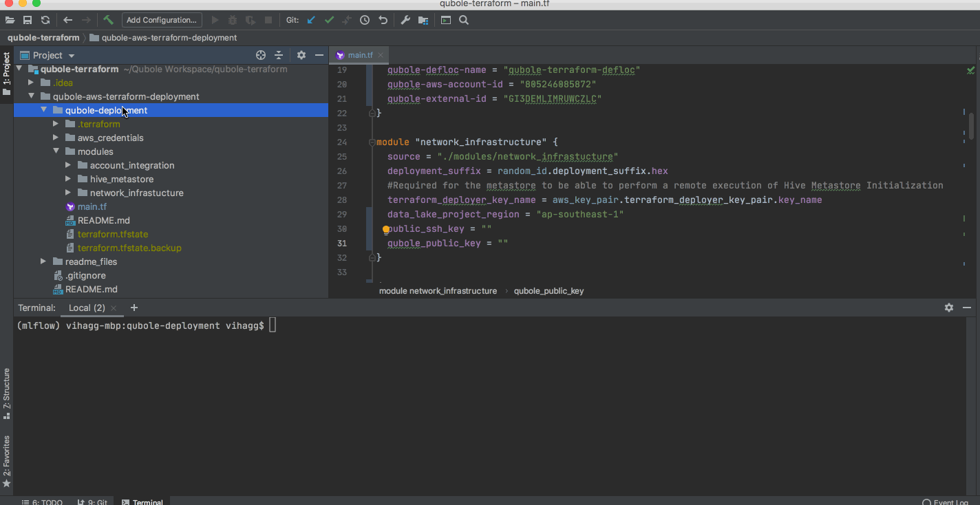The width and height of the screenshot is (980, 505).
Task: Click the Synchronize refresh icon
Action: (x=45, y=20)
